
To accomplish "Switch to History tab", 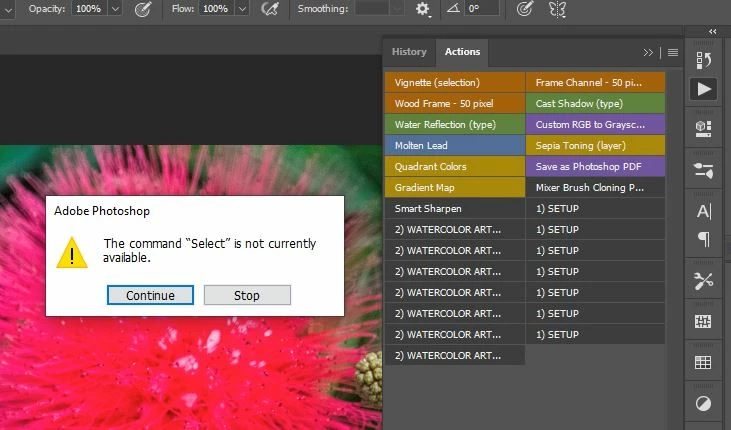I will tap(409, 52).
